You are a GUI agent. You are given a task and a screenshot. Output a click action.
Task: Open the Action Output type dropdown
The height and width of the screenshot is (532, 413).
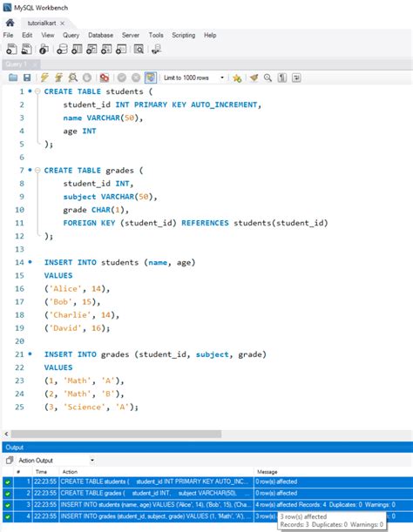coord(92,460)
